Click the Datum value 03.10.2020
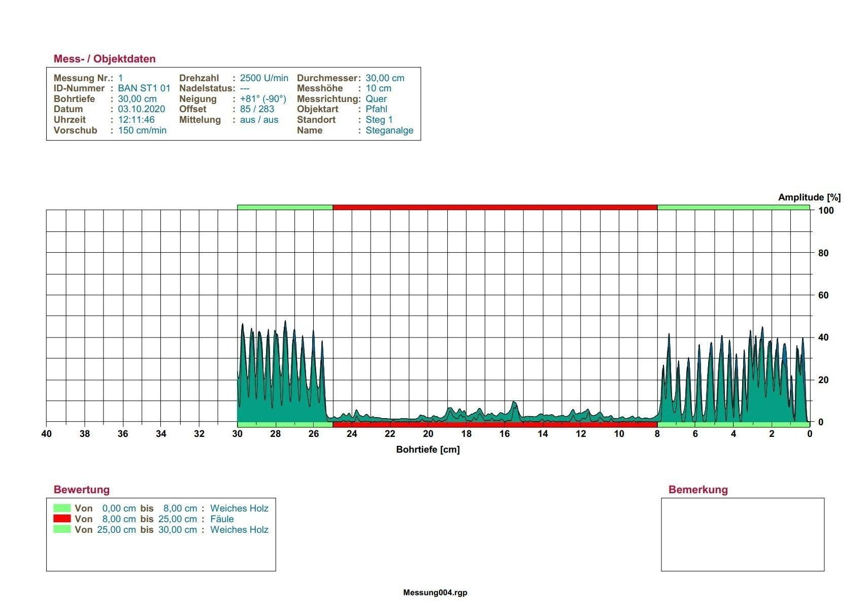This screenshot has width=868, height=614. (142, 109)
